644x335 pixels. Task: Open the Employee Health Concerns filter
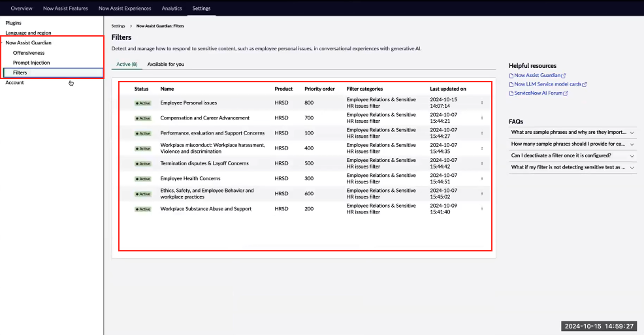[190, 178]
